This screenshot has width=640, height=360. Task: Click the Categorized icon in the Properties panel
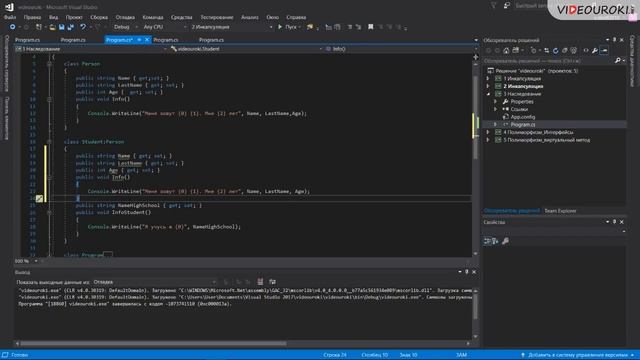(x=487, y=241)
